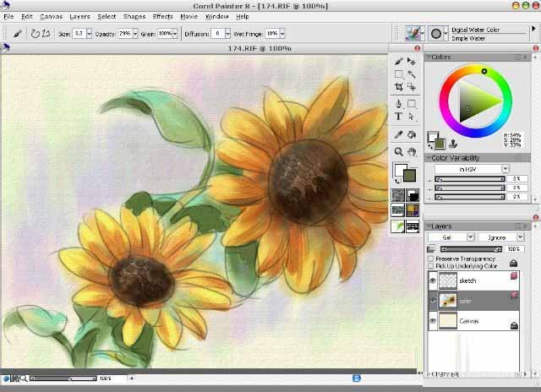Image resolution: width=541 pixels, height=392 pixels.
Task: Hide the sketch layer with eye icon
Action: 433,280
